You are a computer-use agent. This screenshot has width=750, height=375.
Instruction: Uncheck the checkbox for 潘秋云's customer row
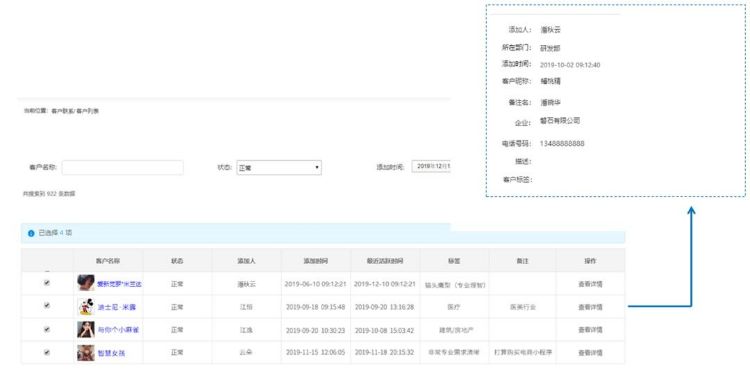[47, 283]
